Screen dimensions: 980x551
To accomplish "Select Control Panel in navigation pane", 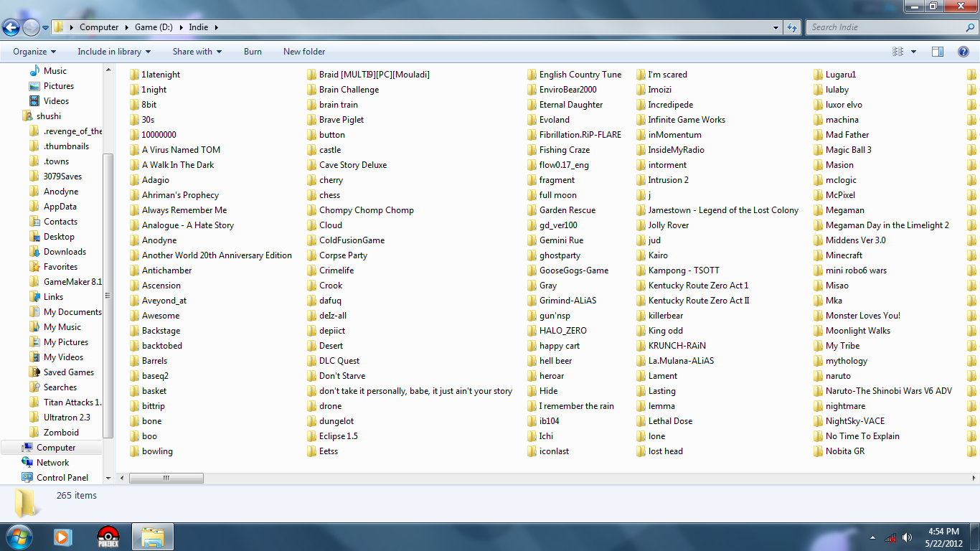I will pyautogui.click(x=62, y=478).
